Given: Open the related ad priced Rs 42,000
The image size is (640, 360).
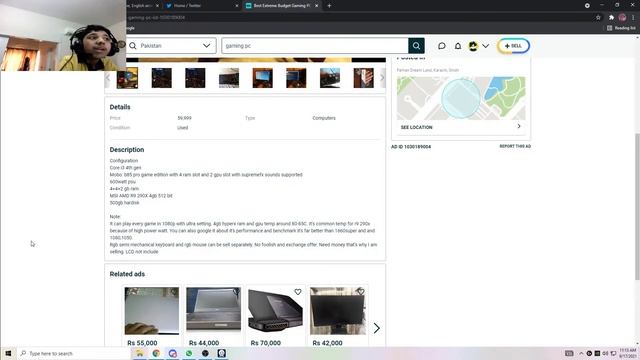Looking at the screenshot, I should coord(337,316).
